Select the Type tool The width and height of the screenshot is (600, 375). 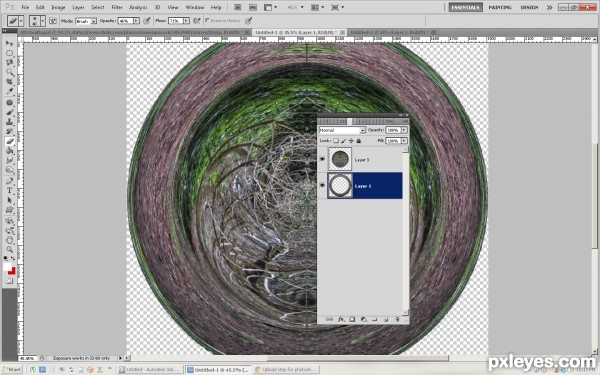click(x=10, y=190)
